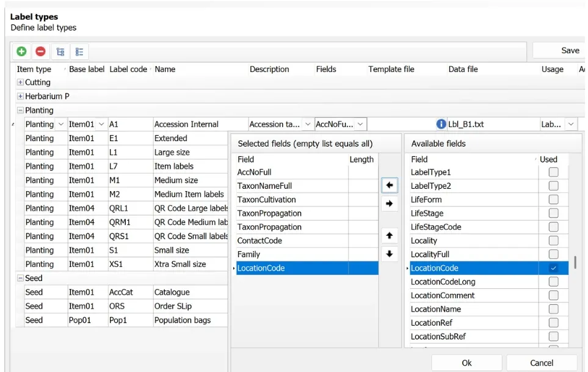Tick the Used checkbox for LifeStageCode
Image resolution: width=588 pixels, height=372 pixels.
point(553,227)
